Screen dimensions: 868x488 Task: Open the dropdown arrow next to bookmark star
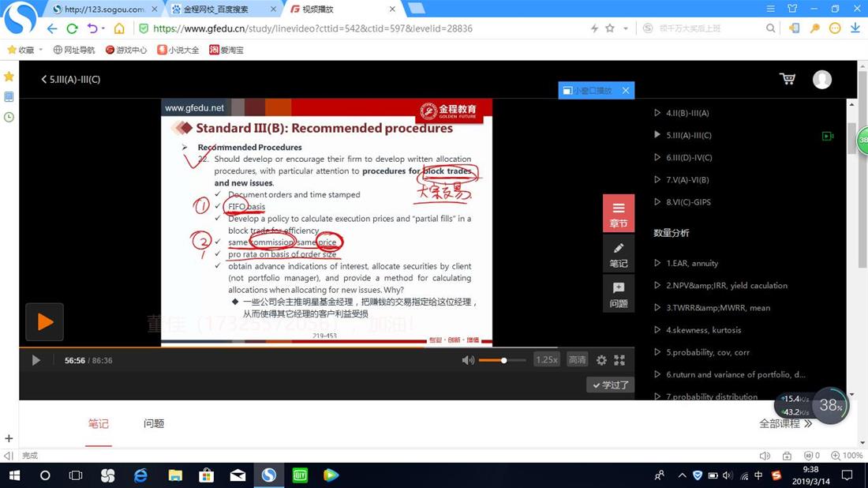point(626,28)
